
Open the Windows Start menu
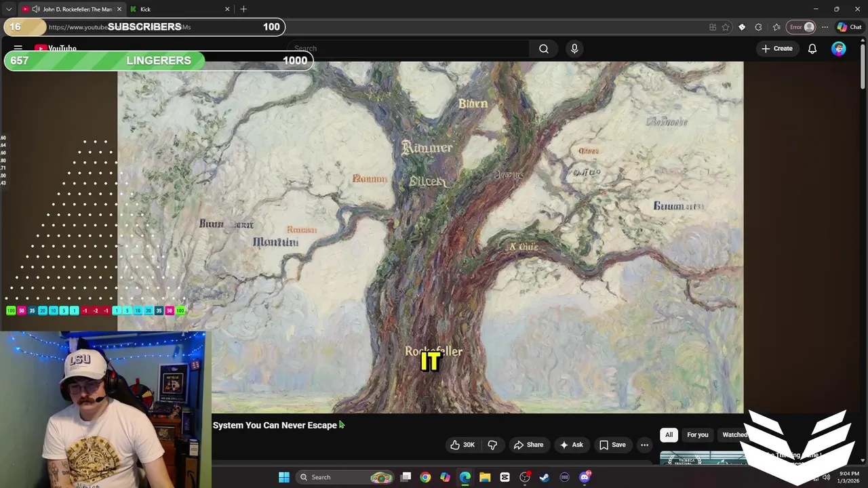[284, 477]
